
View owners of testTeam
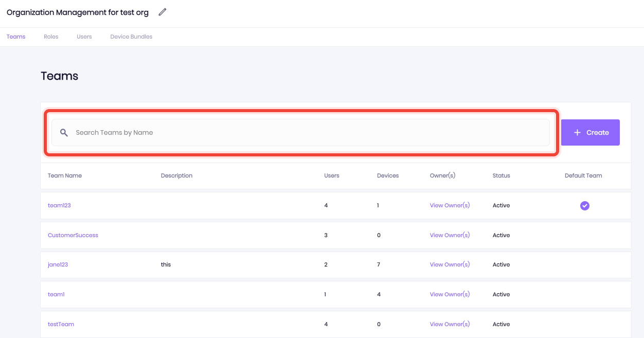[x=450, y=324]
